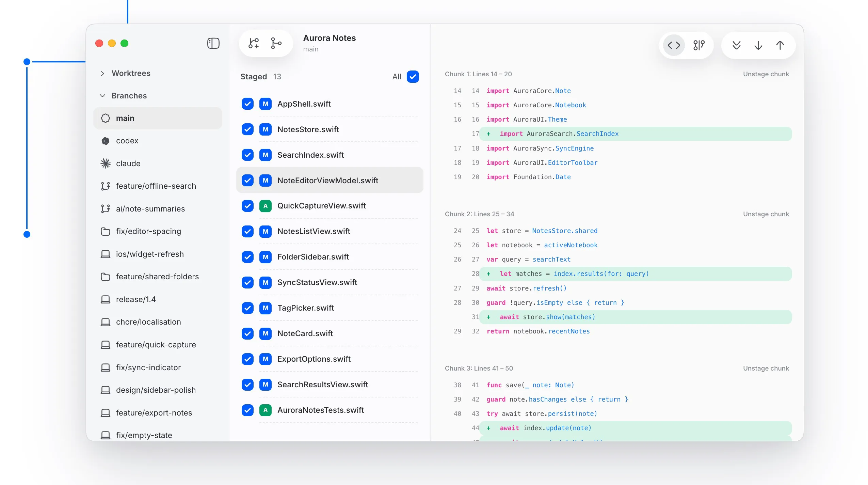868x485 pixels.
Task: Click added line 17 import AuroraSearch.SearchIndex
Action: pyautogui.click(x=636, y=134)
